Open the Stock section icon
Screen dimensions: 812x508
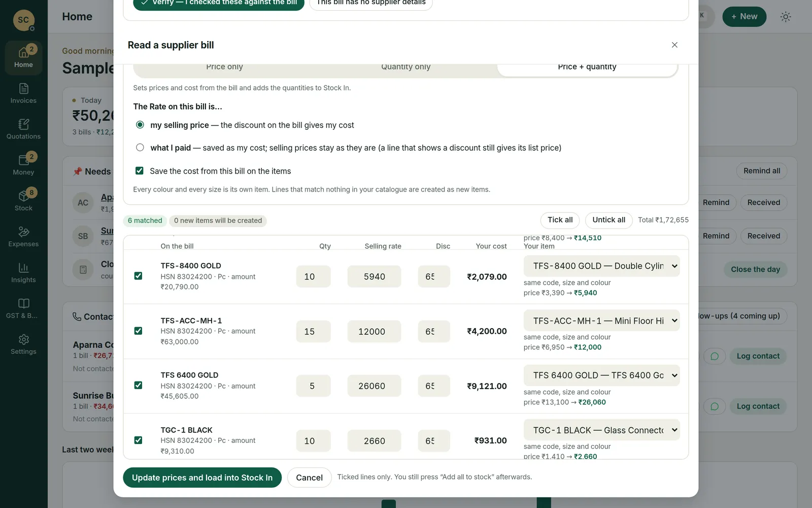point(23,201)
